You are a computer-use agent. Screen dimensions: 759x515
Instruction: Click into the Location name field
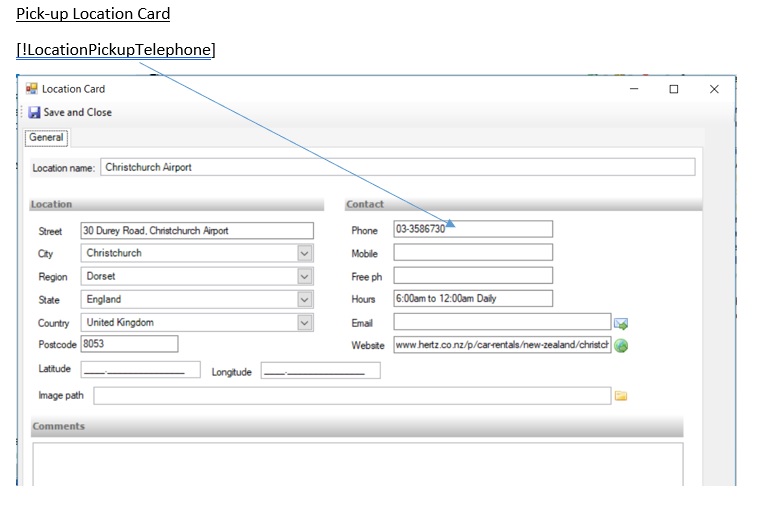click(396, 167)
